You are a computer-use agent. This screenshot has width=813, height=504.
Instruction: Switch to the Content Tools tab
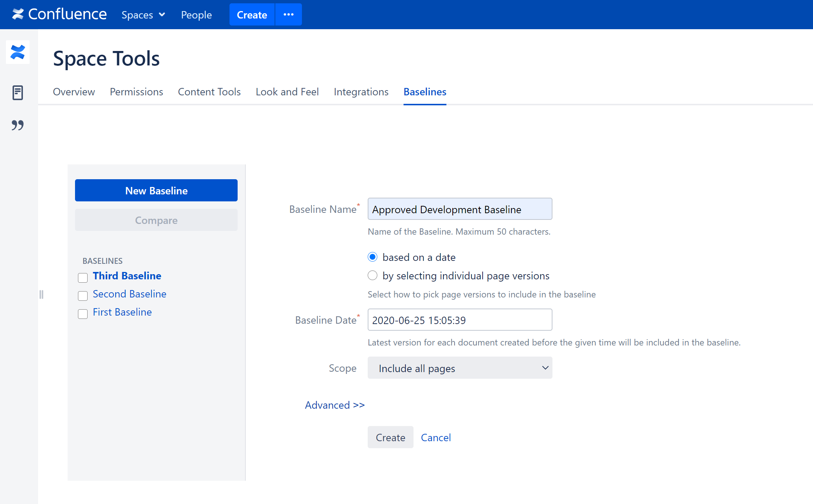(x=209, y=92)
